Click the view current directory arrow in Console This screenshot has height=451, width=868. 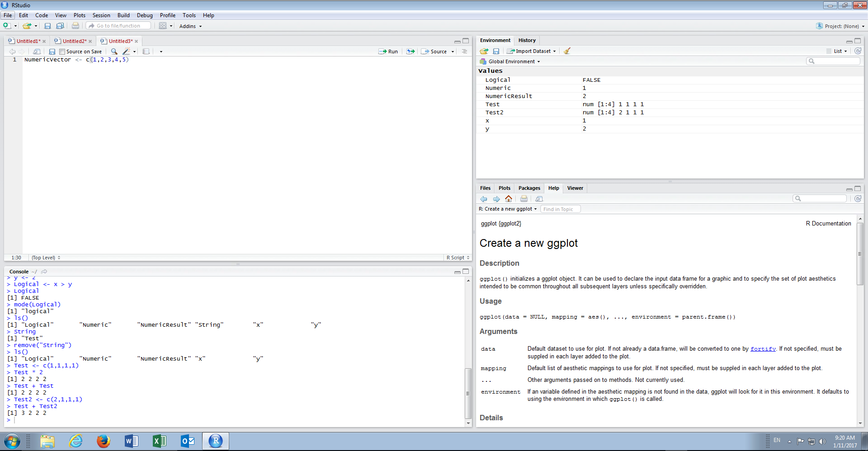click(x=44, y=272)
